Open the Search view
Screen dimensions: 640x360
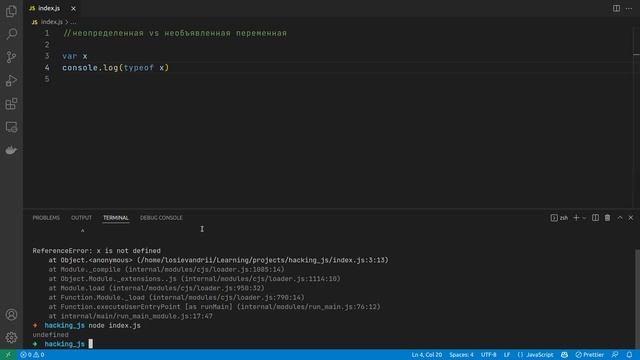pyautogui.click(x=11, y=34)
